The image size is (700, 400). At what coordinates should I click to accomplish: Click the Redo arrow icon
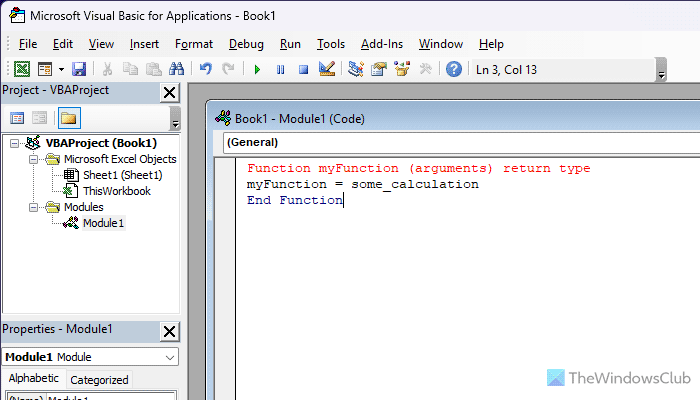point(228,69)
